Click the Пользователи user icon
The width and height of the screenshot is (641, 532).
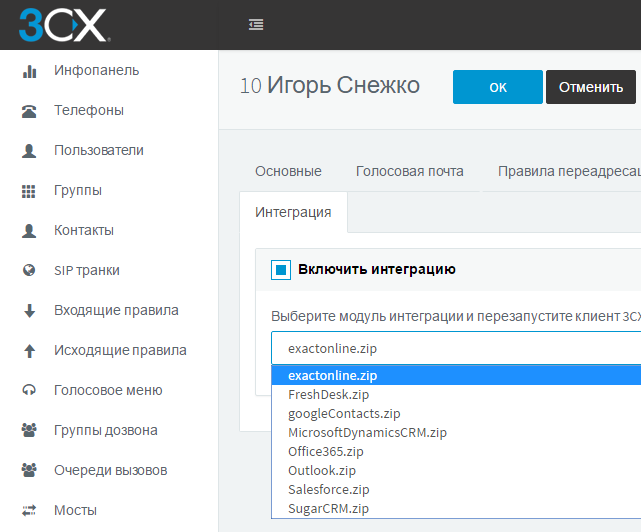tap(29, 150)
